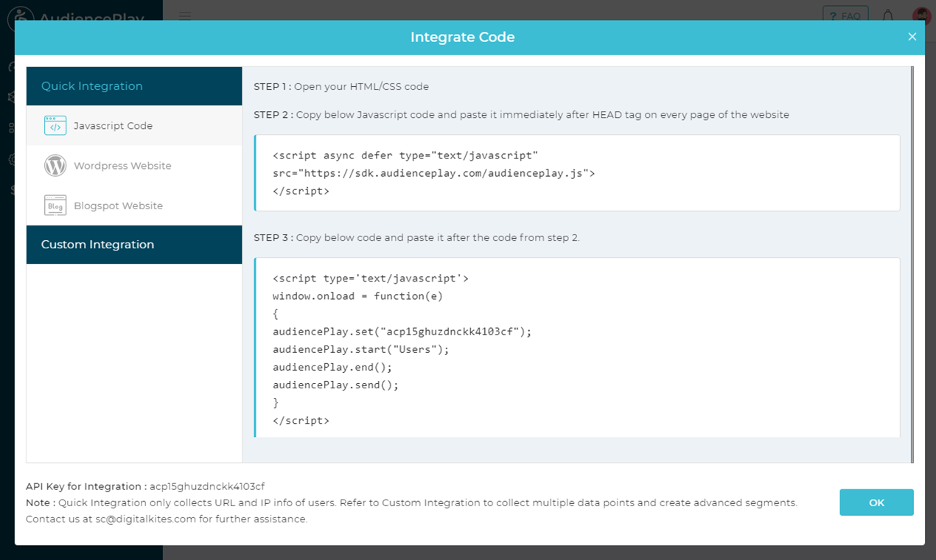The height and width of the screenshot is (560, 936).
Task: Click the script async defer line
Action: [405, 155]
